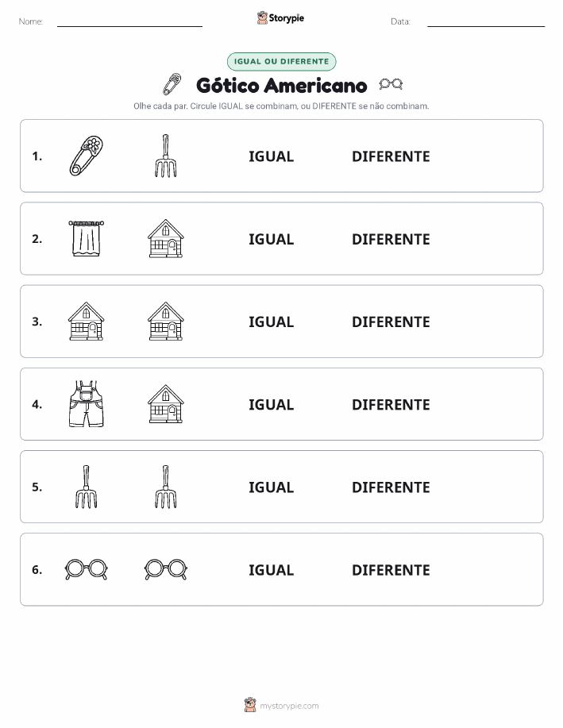Click the IGUAL OU DIFERENTE badge

pyautogui.click(x=281, y=61)
